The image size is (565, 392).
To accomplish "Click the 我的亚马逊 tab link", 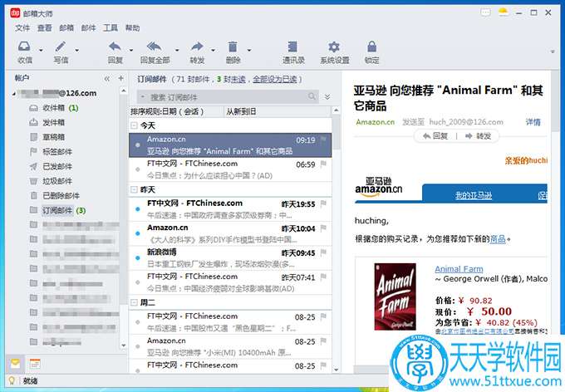I will click(473, 195).
